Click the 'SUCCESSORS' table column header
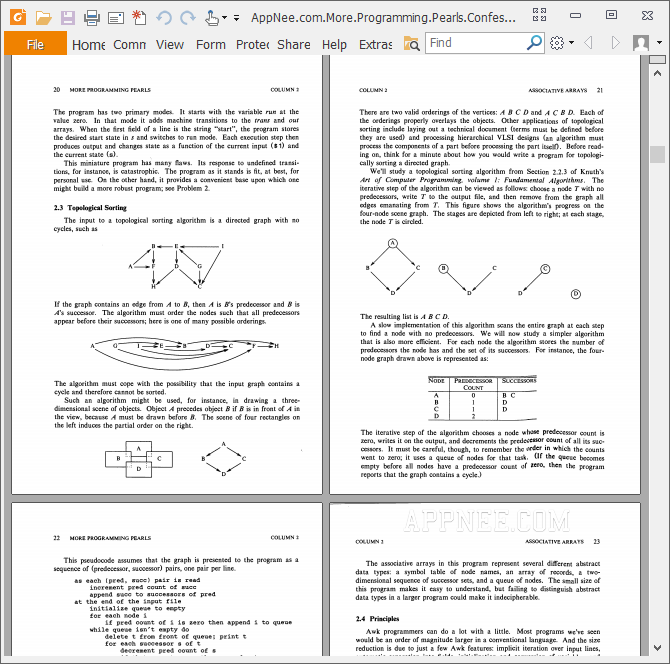The height and width of the screenshot is (664, 670). (519, 380)
